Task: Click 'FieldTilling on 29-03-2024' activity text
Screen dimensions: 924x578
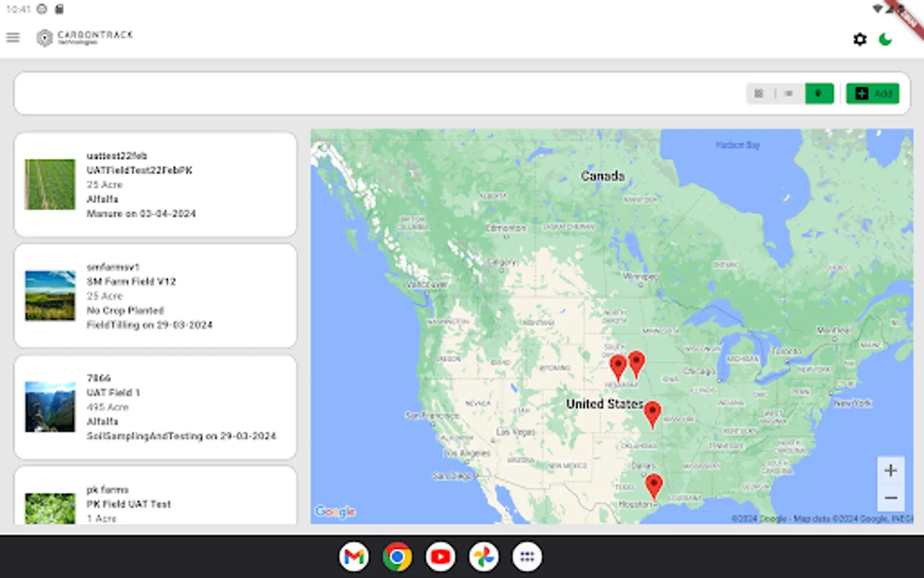Action: tap(150, 325)
